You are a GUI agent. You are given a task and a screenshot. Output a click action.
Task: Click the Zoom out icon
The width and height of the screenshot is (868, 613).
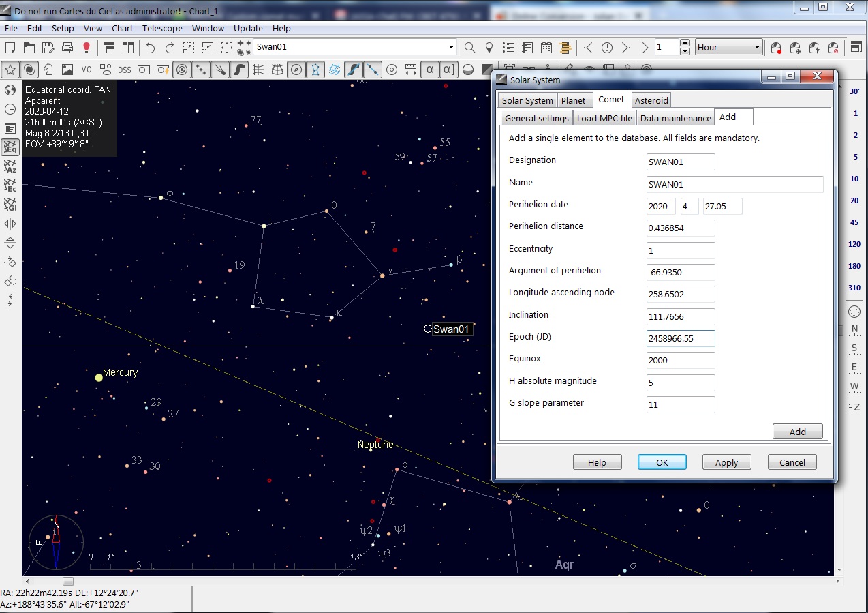[x=208, y=48]
